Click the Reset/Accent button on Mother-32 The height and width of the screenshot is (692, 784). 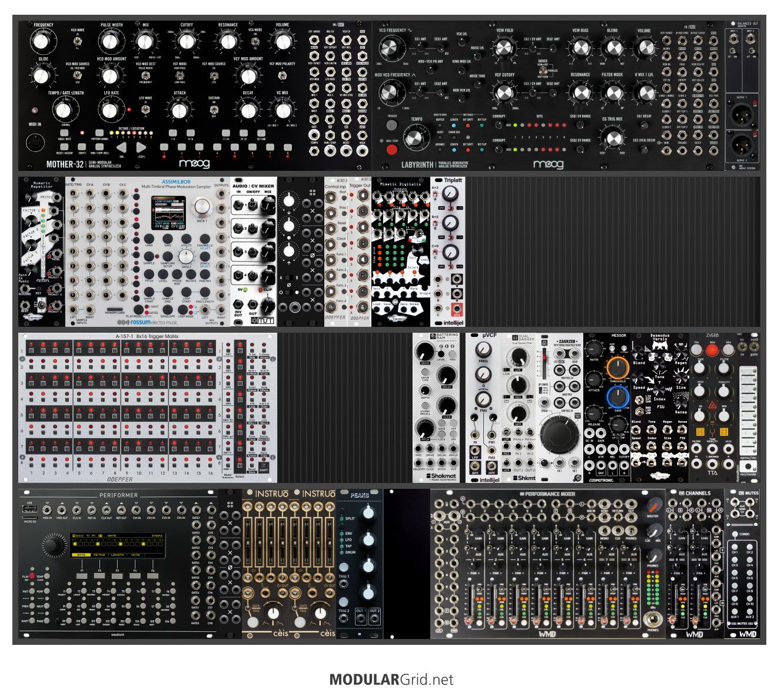pos(64,147)
